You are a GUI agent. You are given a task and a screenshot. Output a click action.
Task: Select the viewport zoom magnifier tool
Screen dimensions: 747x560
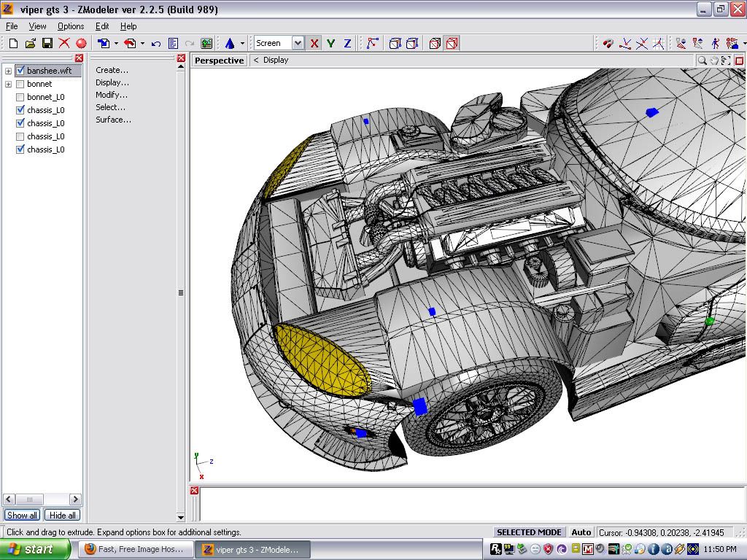coord(702,61)
